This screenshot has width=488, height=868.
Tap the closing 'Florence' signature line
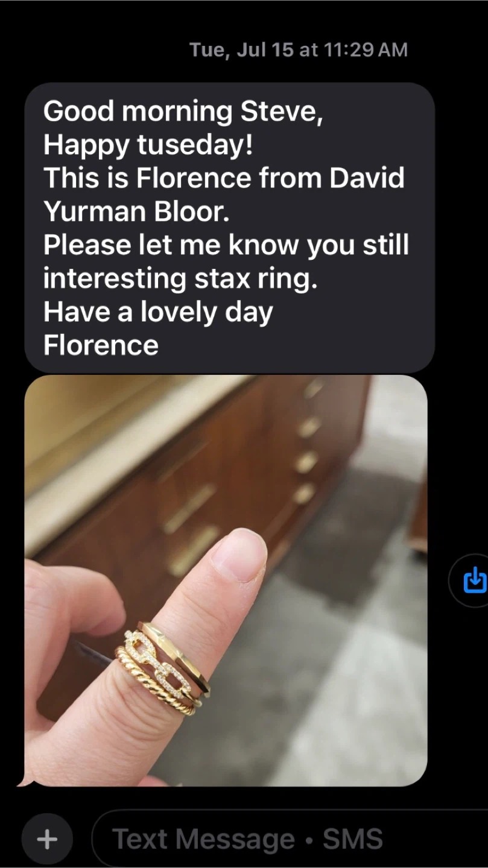coord(101,345)
